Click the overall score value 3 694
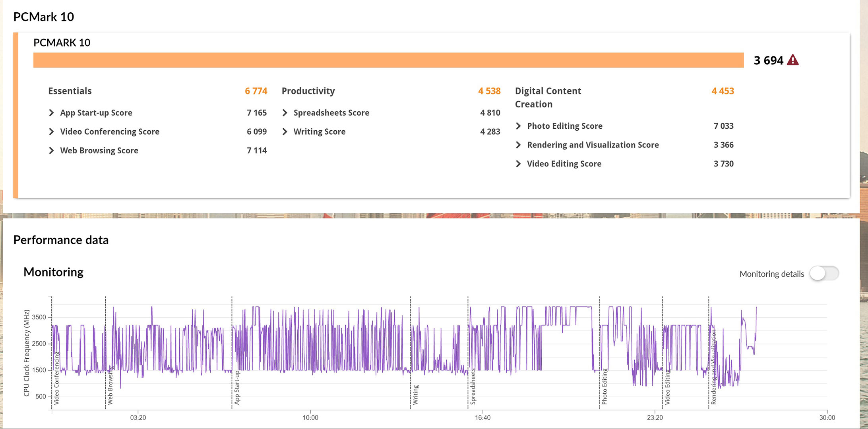 [x=768, y=60]
